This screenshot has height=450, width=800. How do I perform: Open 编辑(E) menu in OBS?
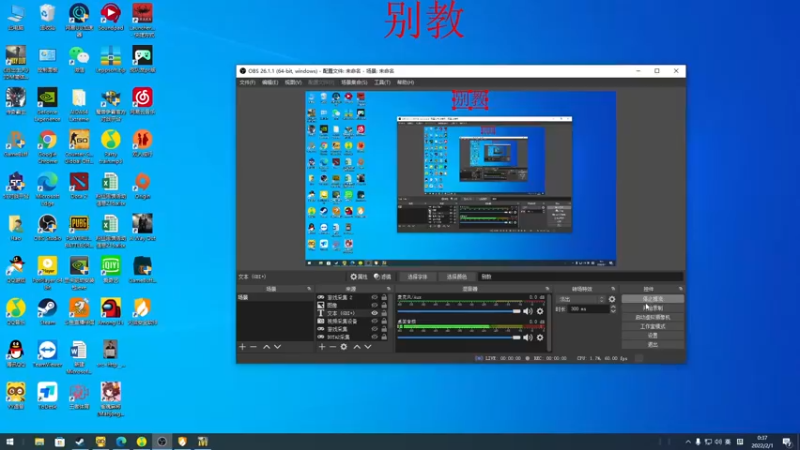click(270, 82)
